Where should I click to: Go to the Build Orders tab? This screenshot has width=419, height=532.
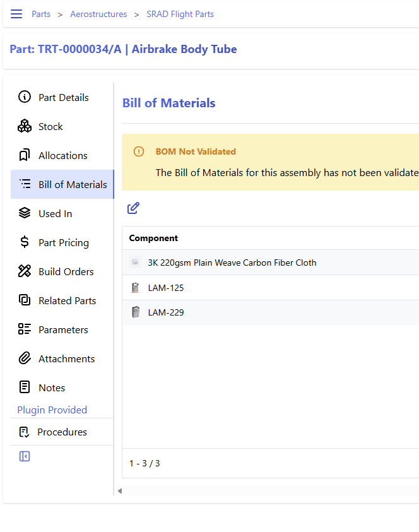coord(62,271)
